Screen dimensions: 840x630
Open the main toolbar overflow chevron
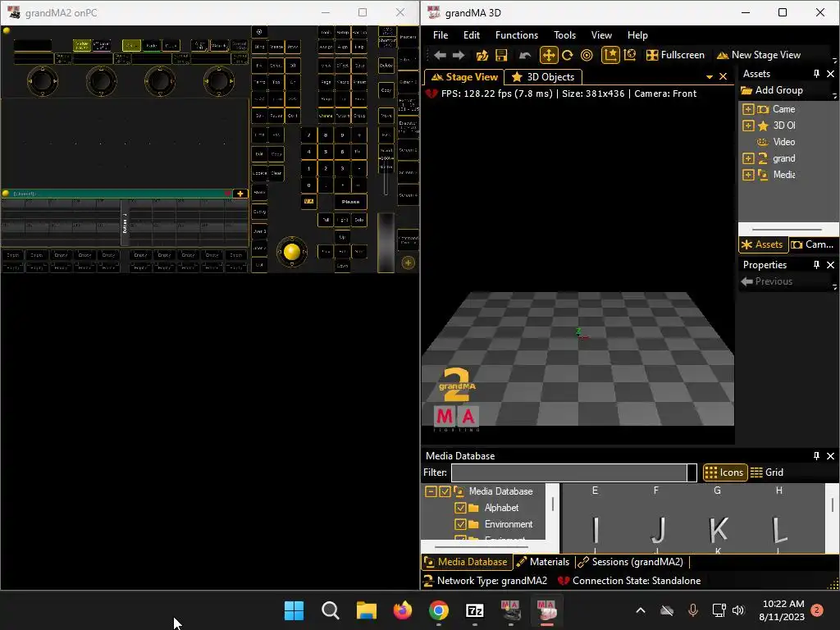pos(834,59)
